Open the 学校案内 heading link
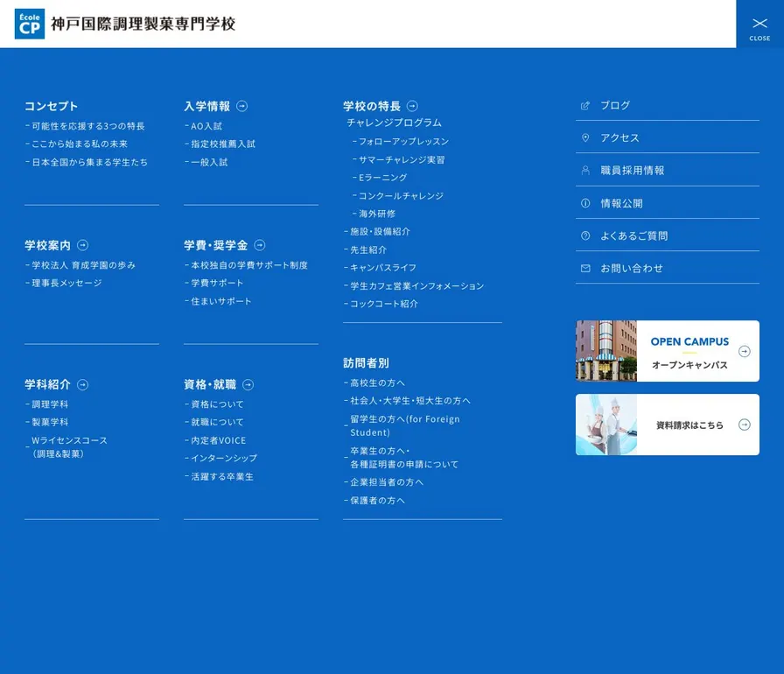Image resolution: width=784 pixels, height=674 pixels. [48, 245]
